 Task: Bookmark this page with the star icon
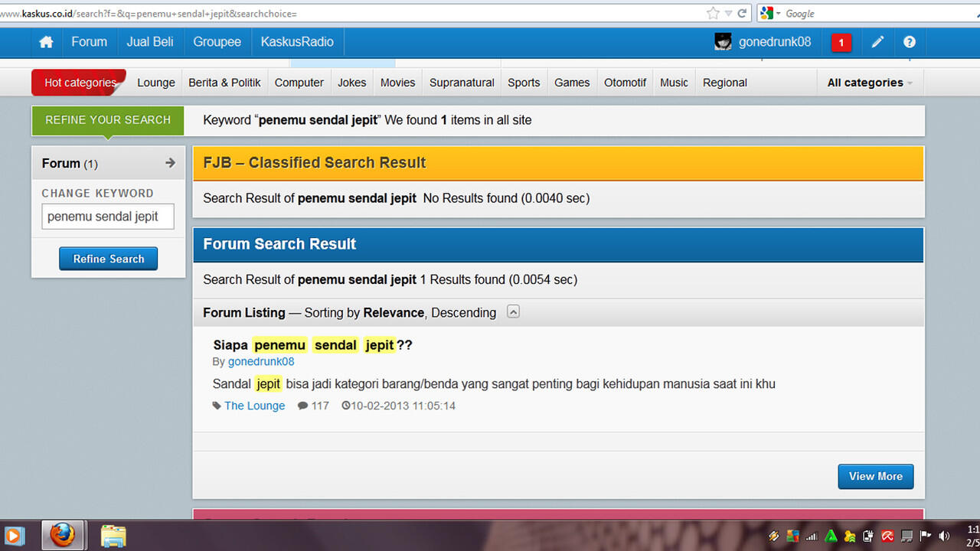(x=713, y=13)
